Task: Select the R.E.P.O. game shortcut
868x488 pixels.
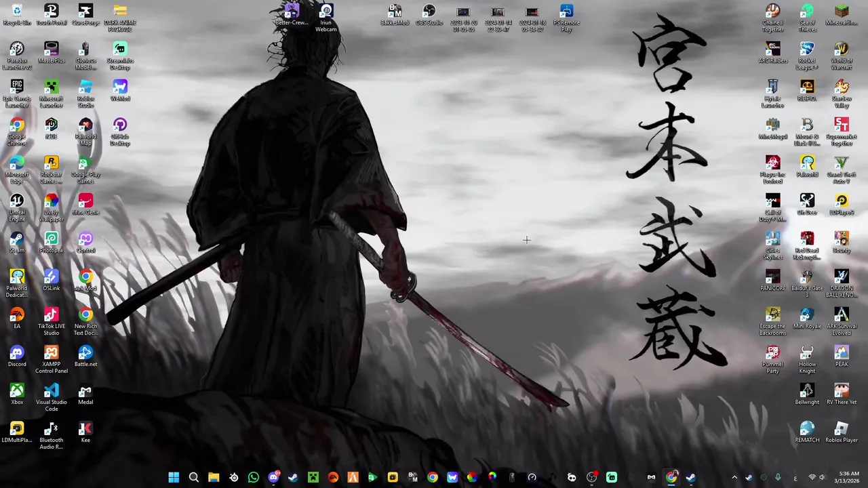Action: [x=807, y=91]
